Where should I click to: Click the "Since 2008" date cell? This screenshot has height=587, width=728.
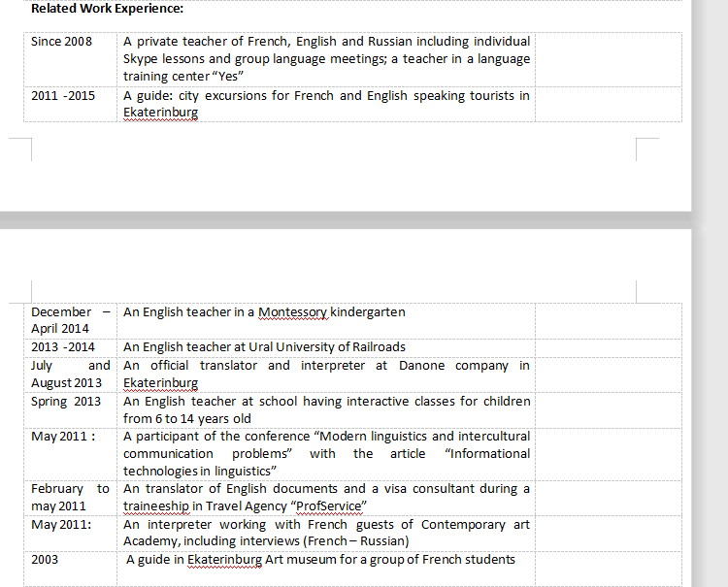[x=61, y=42]
